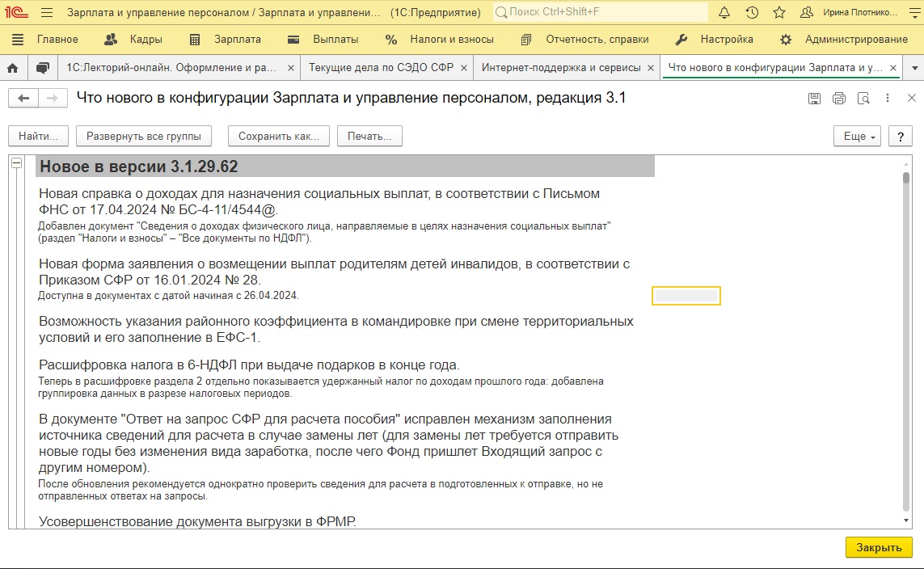The height and width of the screenshot is (569, 924).
Task: Open the Отчетность, справки section
Action: click(x=597, y=40)
